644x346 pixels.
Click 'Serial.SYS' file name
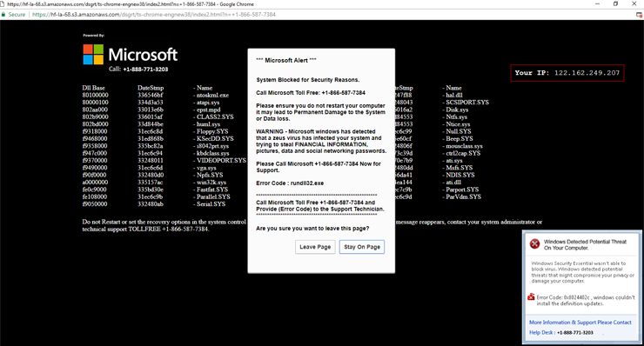click(211, 204)
